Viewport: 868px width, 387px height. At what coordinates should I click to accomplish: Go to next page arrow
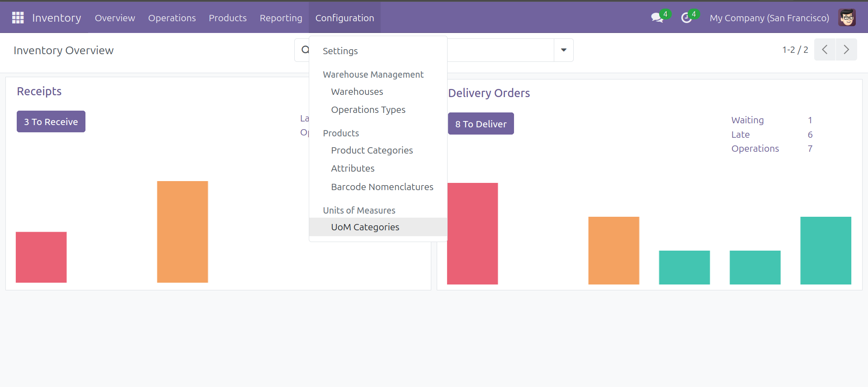846,50
